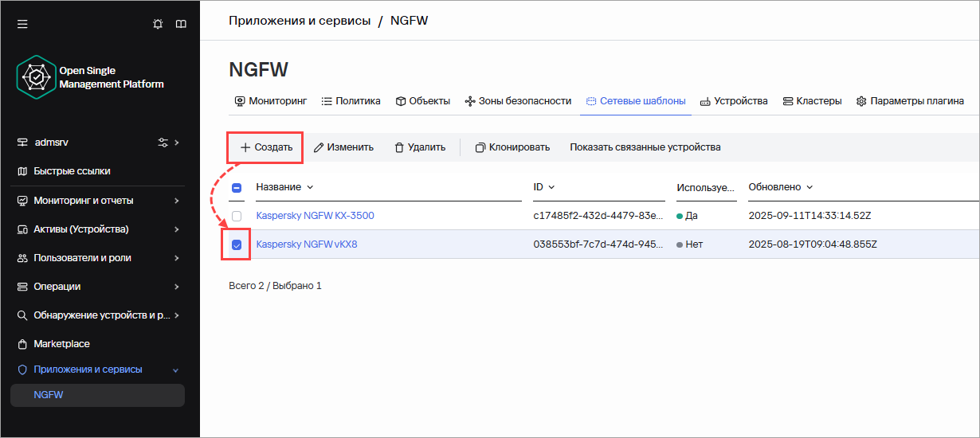The image size is (980, 438).
Task: Open the hamburger menu icon
Action: (22, 24)
